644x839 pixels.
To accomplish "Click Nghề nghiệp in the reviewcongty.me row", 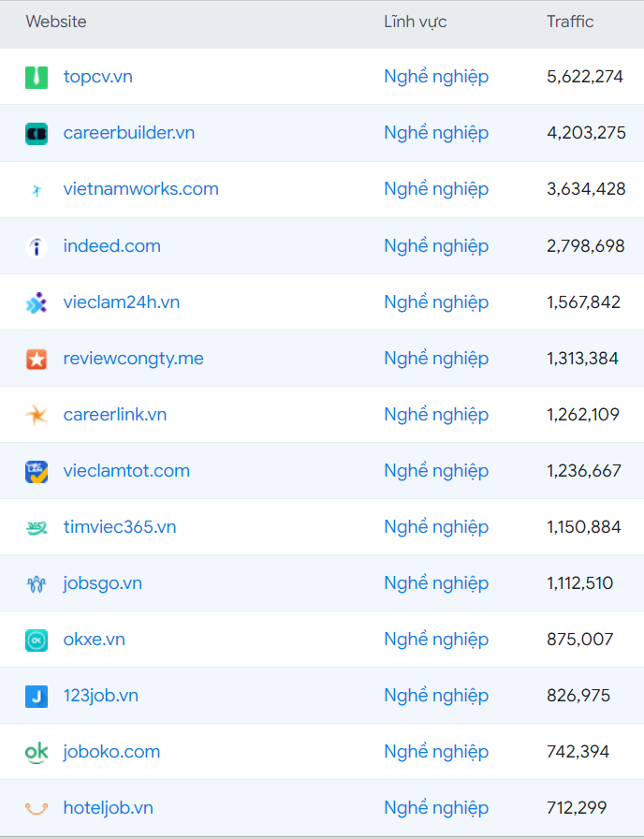I will click(436, 359).
